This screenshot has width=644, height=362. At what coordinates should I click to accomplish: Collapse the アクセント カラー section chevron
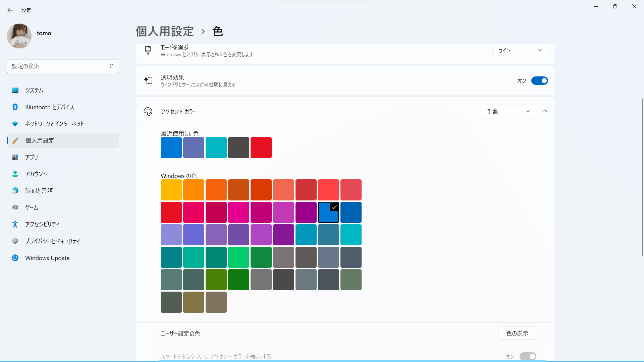[x=545, y=111]
